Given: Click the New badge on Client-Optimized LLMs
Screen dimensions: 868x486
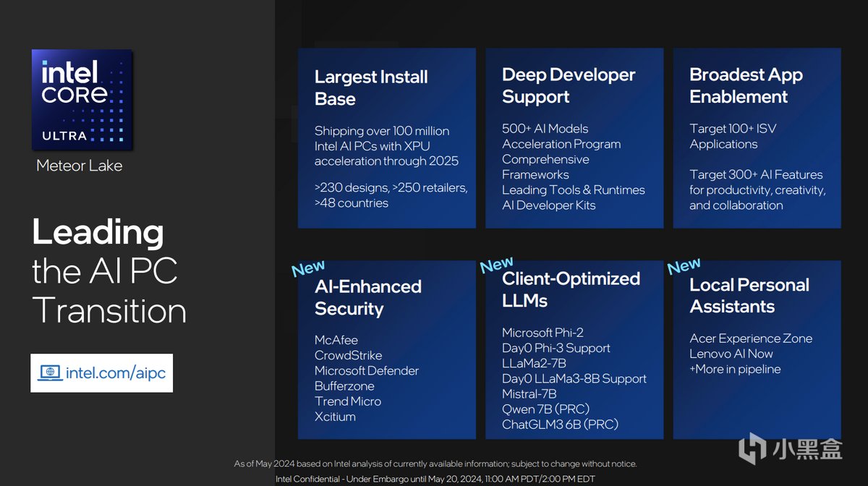Looking at the screenshot, I should pyautogui.click(x=496, y=265).
